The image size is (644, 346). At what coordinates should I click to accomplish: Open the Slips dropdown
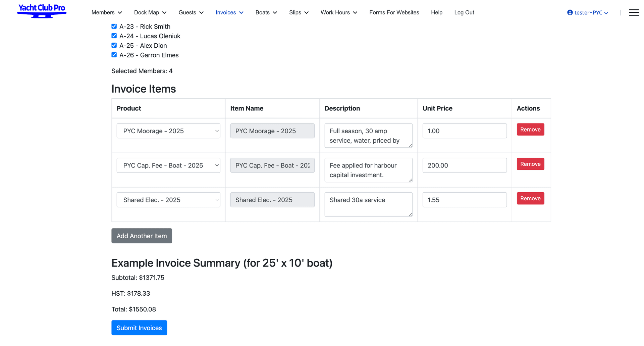point(299,12)
